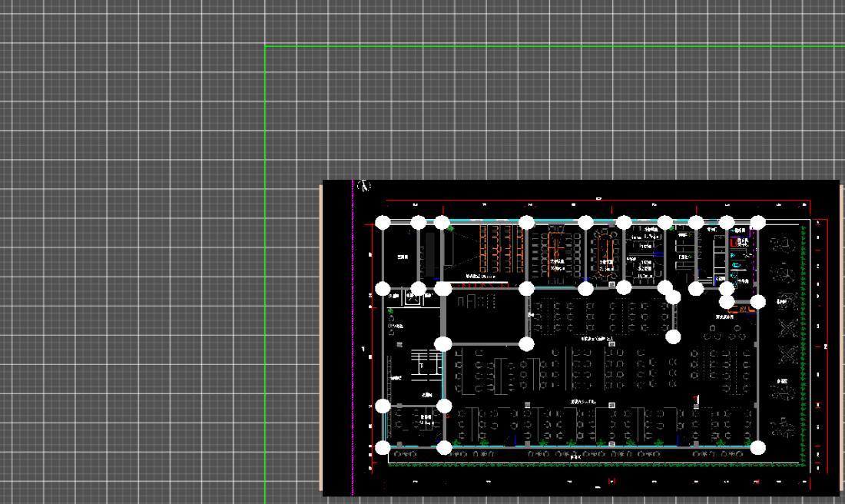Select the staircase symbol in left wing
Image resolution: width=845 pixels, height=504 pixels.
tap(426, 362)
